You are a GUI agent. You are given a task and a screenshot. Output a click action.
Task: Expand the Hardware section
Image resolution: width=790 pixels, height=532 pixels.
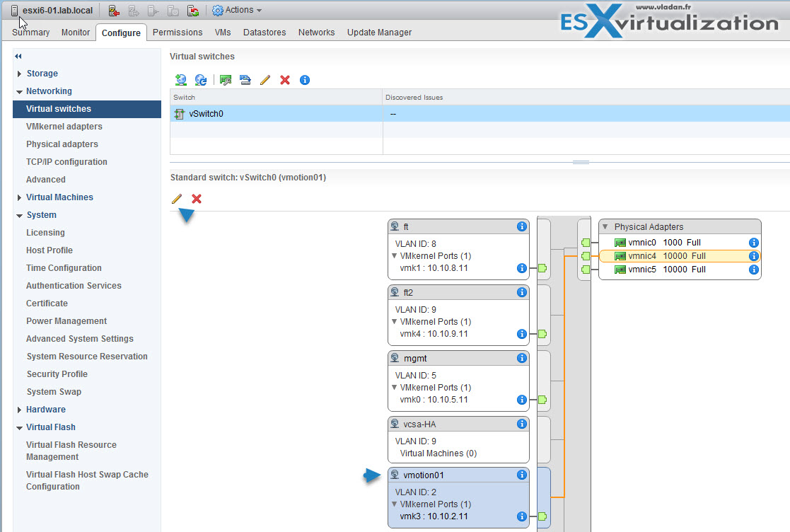[19, 410]
